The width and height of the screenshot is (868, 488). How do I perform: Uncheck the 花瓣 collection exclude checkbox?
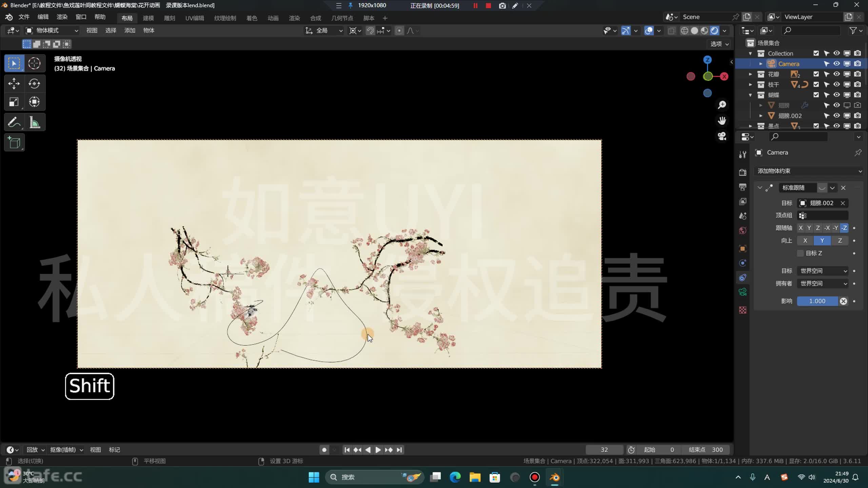pyautogui.click(x=816, y=74)
